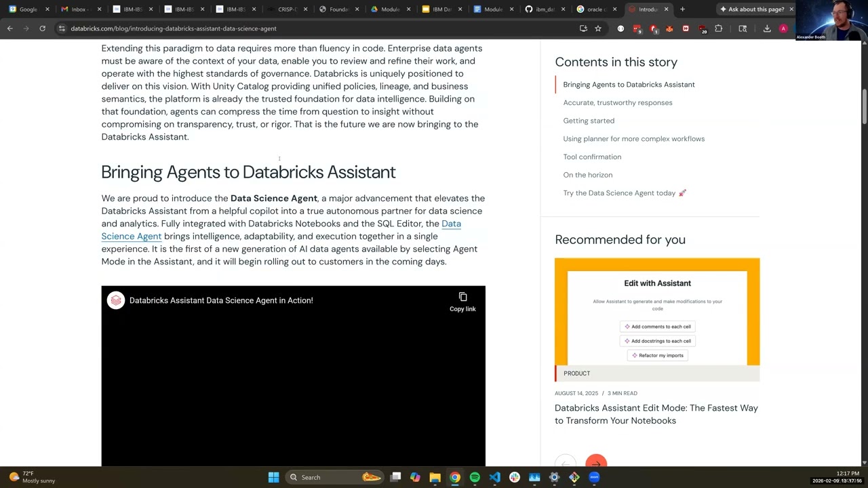Screen dimensions: 868x488
Task: Open the Extensions puzzle-piece menu
Action: (719, 28)
